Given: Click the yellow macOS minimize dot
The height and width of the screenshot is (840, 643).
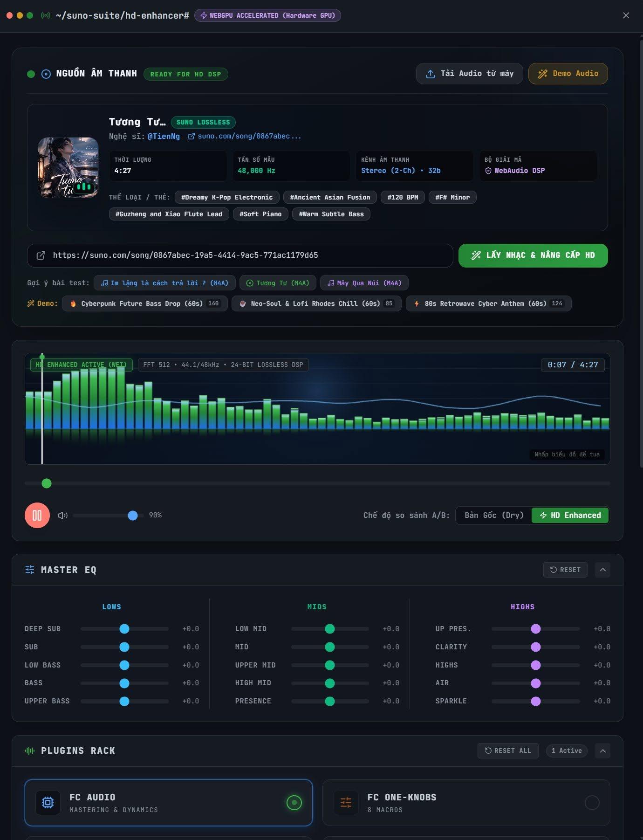Looking at the screenshot, I should click(x=20, y=15).
